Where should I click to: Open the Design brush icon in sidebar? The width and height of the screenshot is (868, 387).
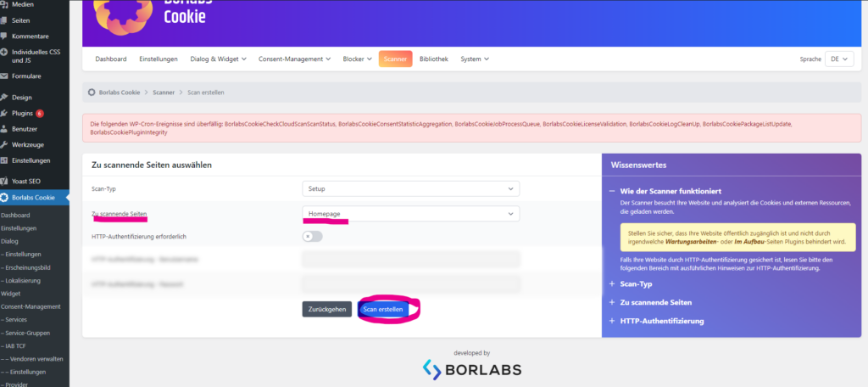[x=5, y=97]
